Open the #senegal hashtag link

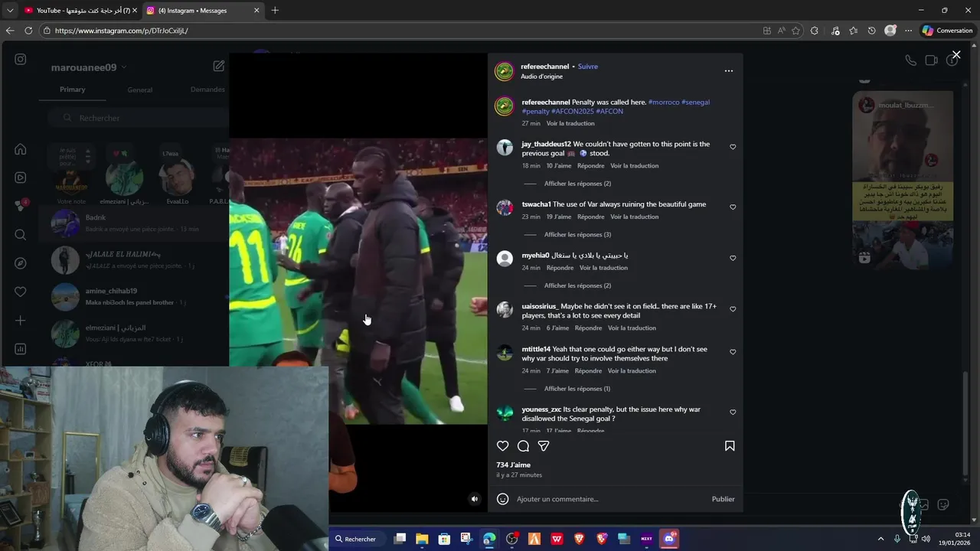[x=695, y=102]
